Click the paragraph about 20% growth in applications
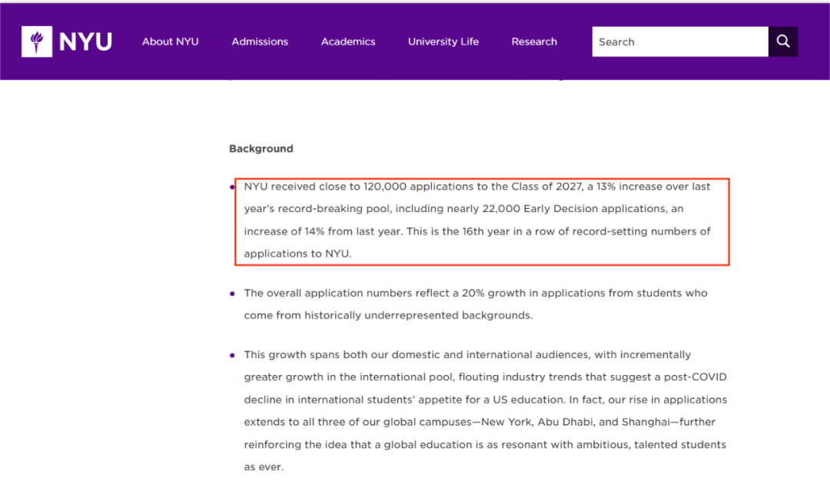The image size is (830, 504). pyautogui.click(x=476, y=304)
